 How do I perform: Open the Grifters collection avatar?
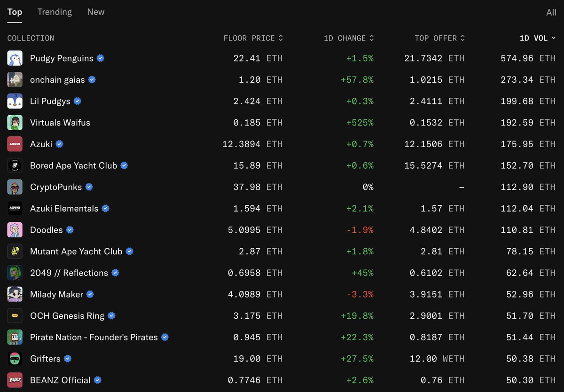pyautogui.click(x=15, y=359)
